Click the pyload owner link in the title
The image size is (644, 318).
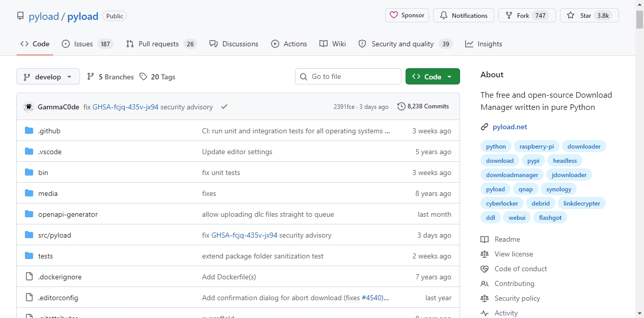click(x=44, y=16)
